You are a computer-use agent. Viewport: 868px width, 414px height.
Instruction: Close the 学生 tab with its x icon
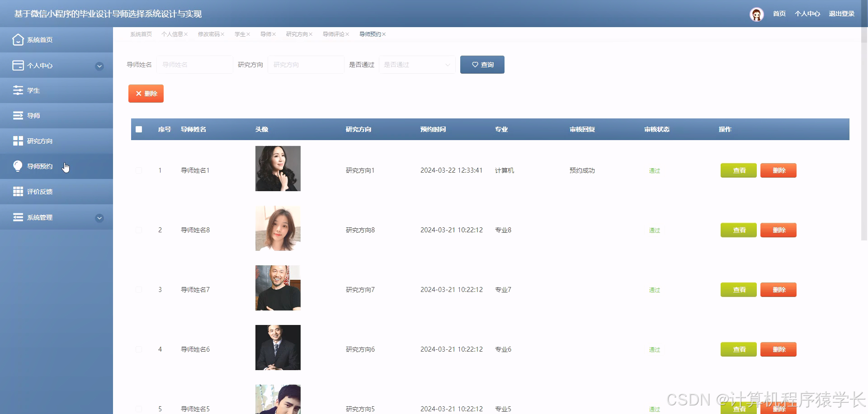pyautogui.click(x=248, y=34)
